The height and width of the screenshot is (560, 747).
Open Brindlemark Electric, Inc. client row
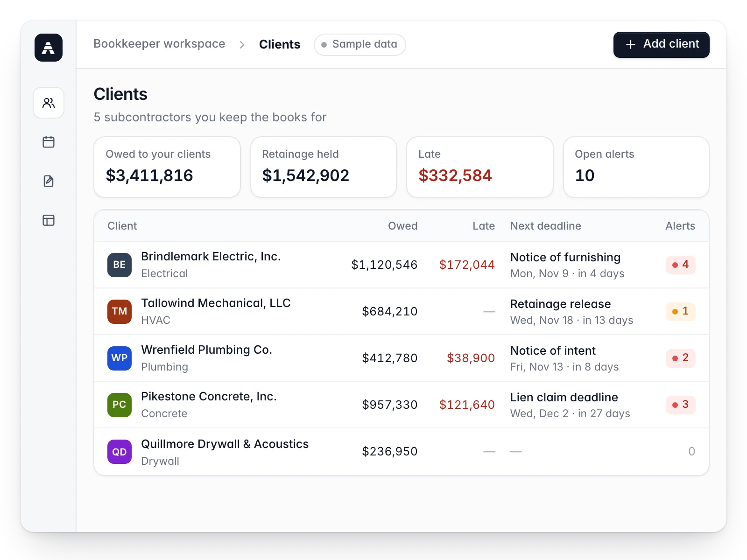click(402, 265)
